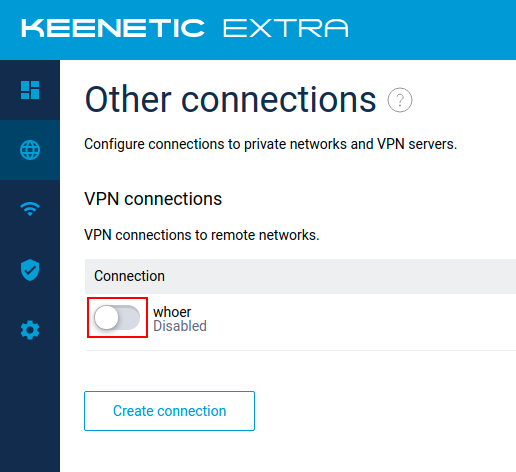The image size is (516, 472).
Task: Open the gear management settings icon
Action: pyautogui.click(x=30, y=330)
